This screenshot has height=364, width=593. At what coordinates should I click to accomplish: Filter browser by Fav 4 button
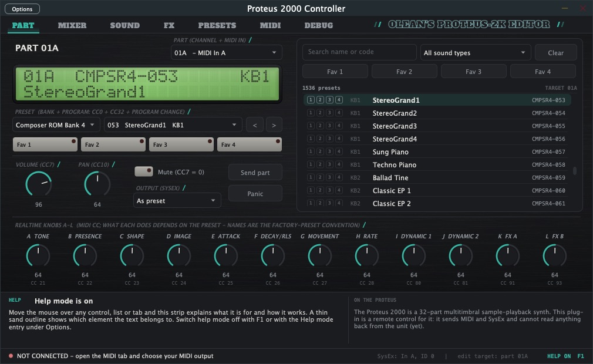pyautogui.click(x=543, y=72)
